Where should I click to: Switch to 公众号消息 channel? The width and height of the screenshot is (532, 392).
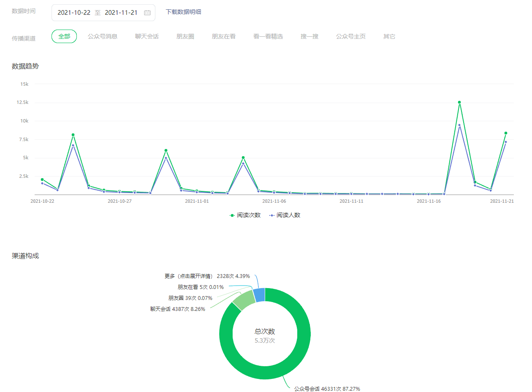pos(103,36)
